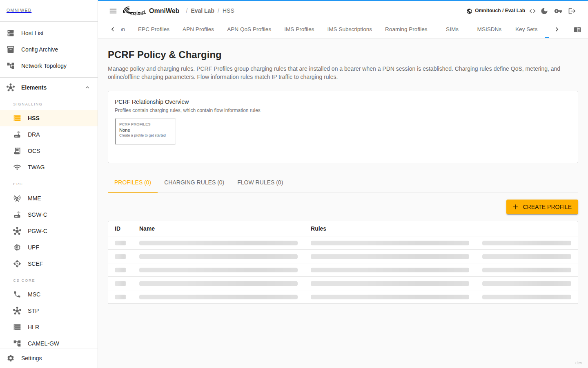Collapse the Elements section
The height and width of the screenshot is (368, 588).
(x=49, y=88)
